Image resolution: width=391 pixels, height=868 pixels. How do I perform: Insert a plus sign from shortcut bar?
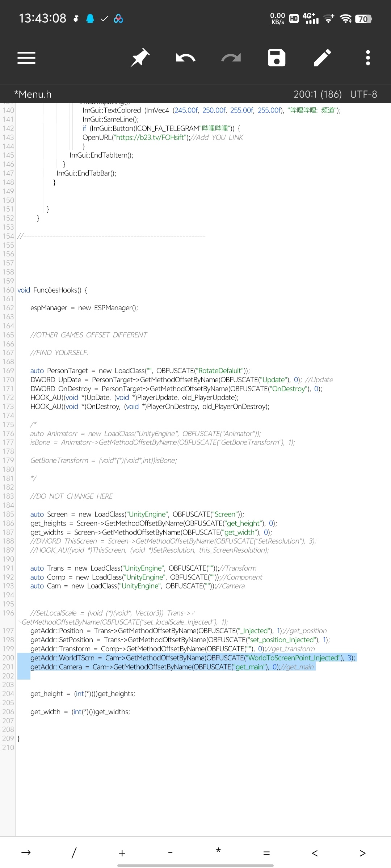pyautogui.click(x=122, y=853)
